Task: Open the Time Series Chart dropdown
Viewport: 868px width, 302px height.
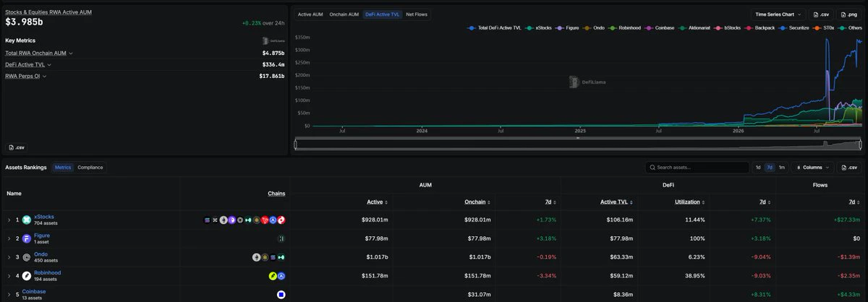Action: (778, 14)
